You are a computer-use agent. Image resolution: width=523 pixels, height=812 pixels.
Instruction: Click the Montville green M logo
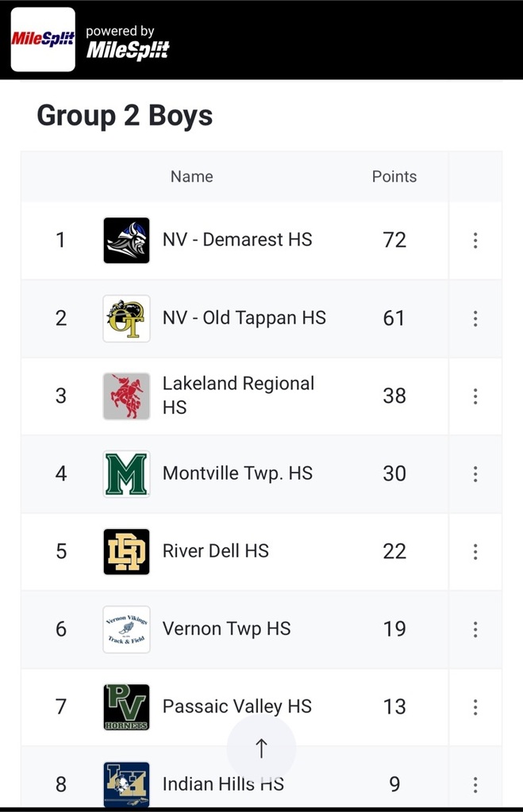coord(126,474)
